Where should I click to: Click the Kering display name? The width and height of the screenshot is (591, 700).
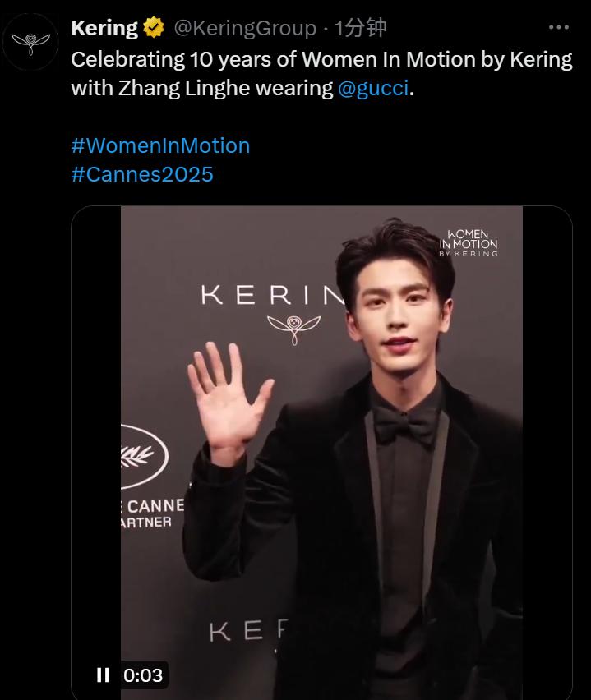(x=104, y=28)
